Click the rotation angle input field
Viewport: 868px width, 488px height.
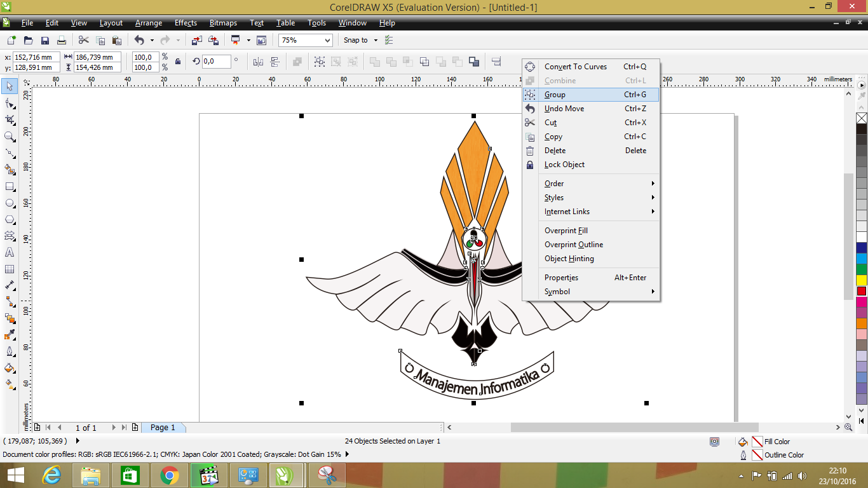217,62
